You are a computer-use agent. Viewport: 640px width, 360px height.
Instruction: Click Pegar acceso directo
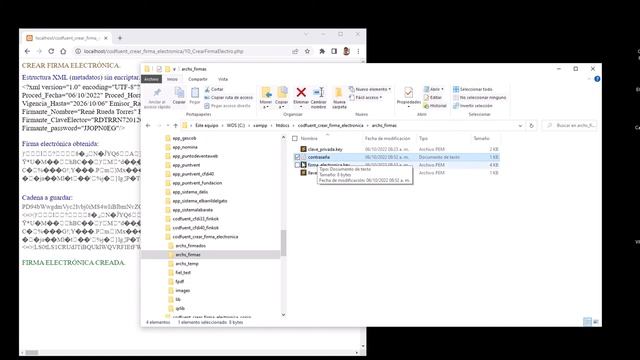(x=227, y=106)
